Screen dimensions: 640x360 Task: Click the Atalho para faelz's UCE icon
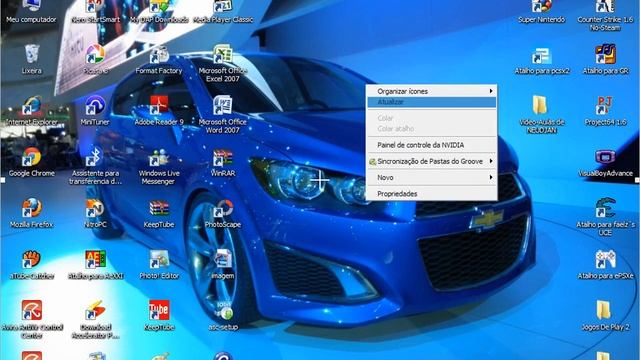pyautogui.click(x=605, y=208)
